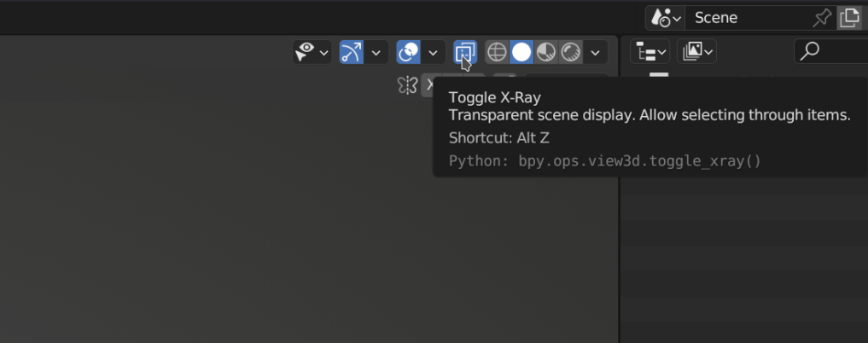Toggle the Show Gizmo button
Viewport: 868px width, 343px height.
(352, 53)
